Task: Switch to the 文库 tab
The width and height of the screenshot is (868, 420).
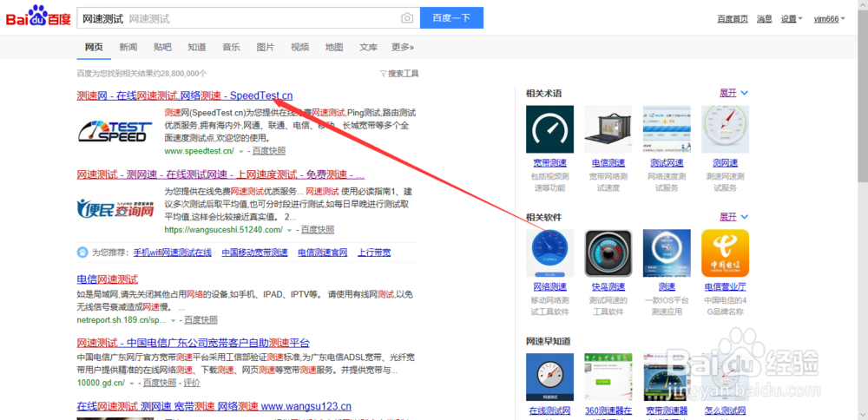Action: coord(368,47)
